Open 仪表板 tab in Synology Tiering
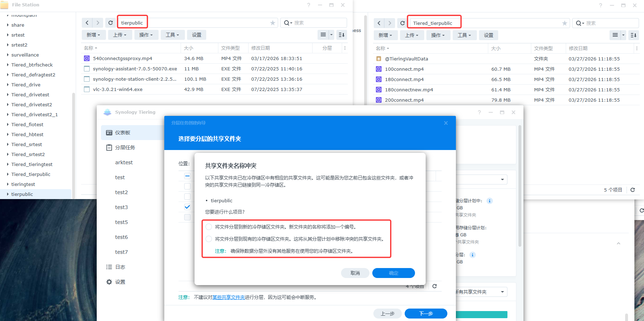 point(123,133)
